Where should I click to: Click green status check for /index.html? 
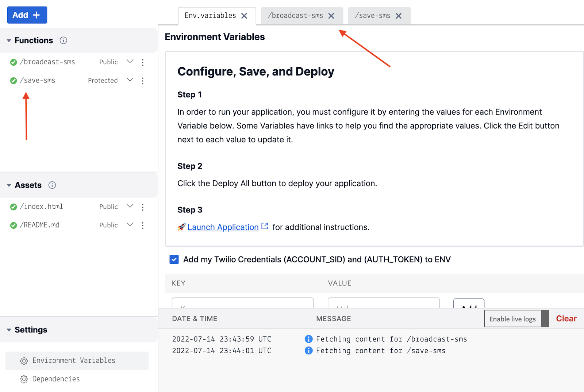pos(14,207)
